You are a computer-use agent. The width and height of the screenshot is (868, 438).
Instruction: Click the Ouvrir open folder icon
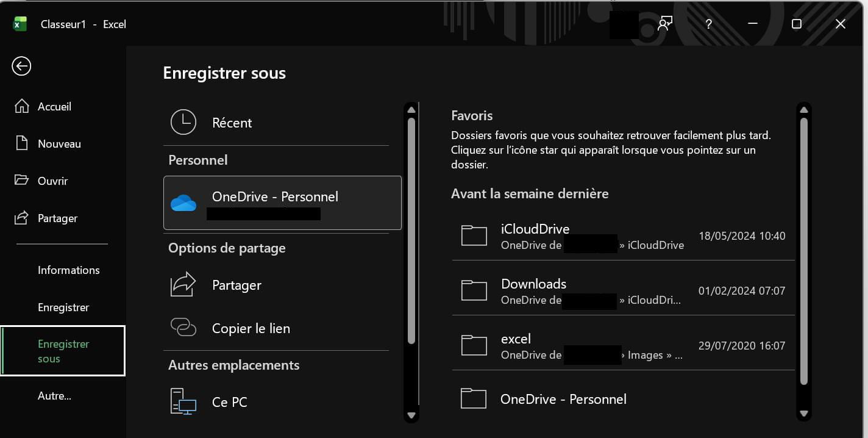point(21,181)
